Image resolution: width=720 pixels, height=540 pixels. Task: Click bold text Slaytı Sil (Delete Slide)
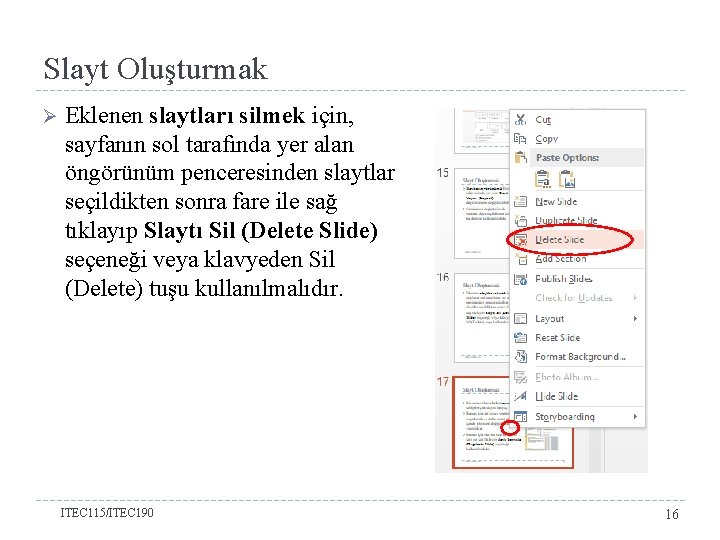[x=261, y=231]
